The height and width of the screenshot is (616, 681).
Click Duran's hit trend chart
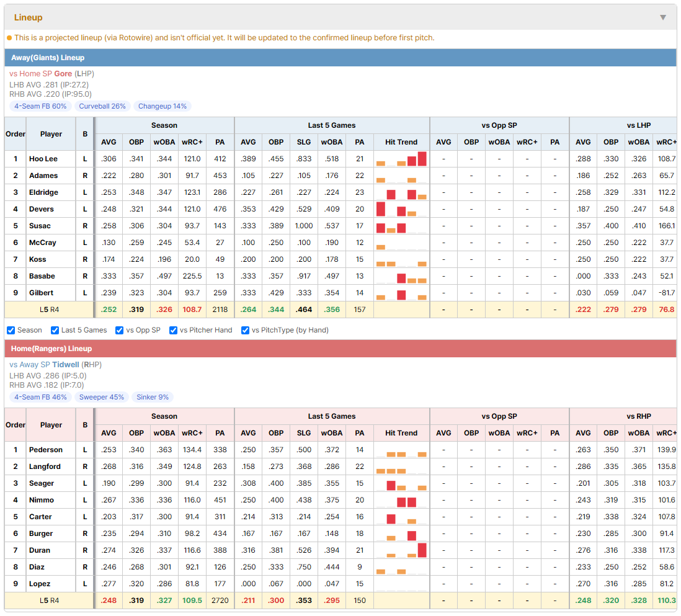(401, 550)
